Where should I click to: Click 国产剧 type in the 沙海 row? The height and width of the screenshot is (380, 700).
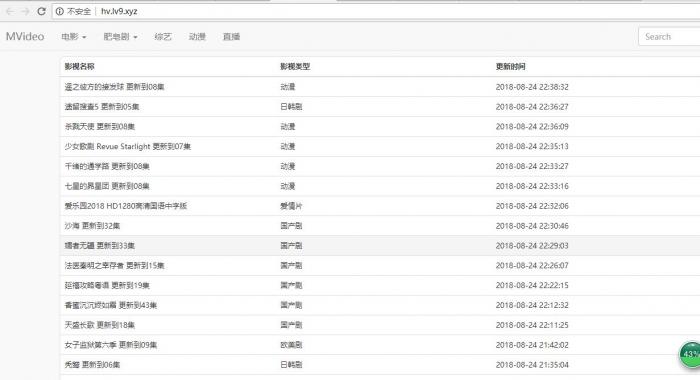291,226
